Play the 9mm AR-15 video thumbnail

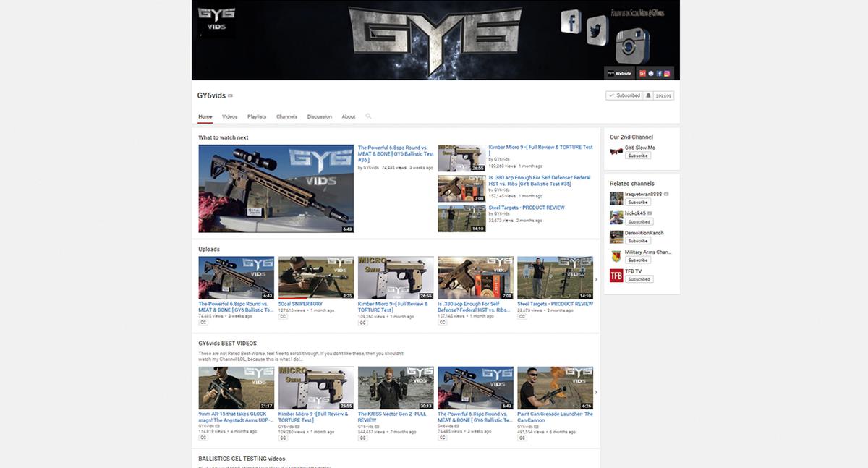pyautogui.click(x=237, y=388)
